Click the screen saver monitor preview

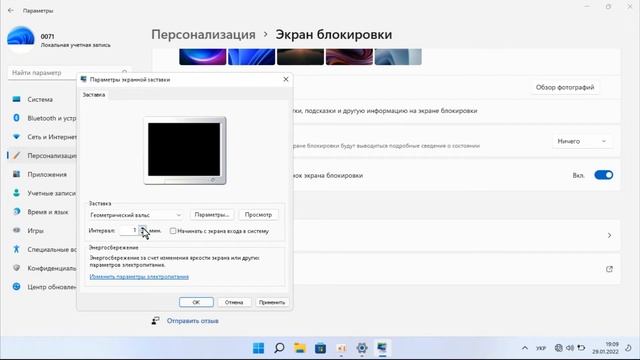pos(184,150)
